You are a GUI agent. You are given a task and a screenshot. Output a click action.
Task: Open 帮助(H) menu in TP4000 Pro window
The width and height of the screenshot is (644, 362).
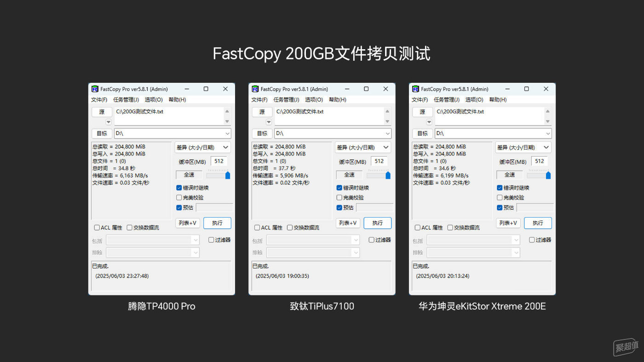[x=177, y=99]
